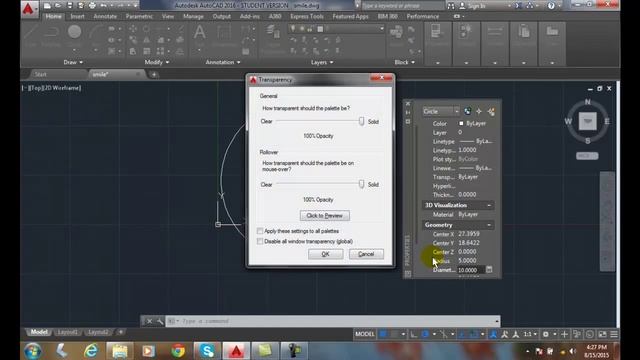Click the Save quick-access icon
The height and width of the screenshot is (360, 640).
69,6
